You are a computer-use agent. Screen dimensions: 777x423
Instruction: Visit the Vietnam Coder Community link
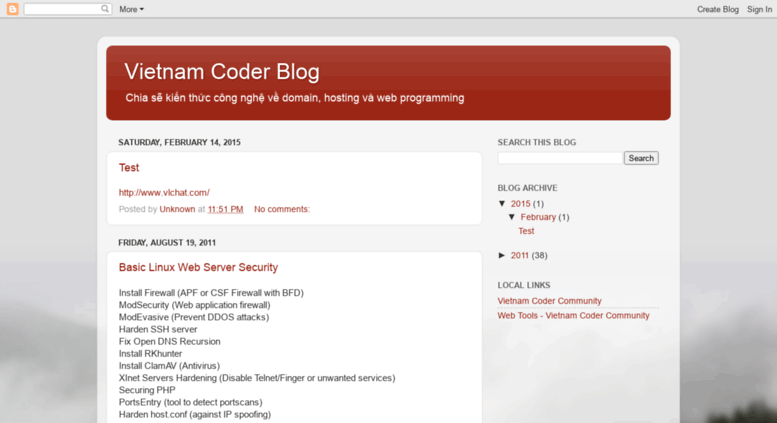tap(549, 301)
